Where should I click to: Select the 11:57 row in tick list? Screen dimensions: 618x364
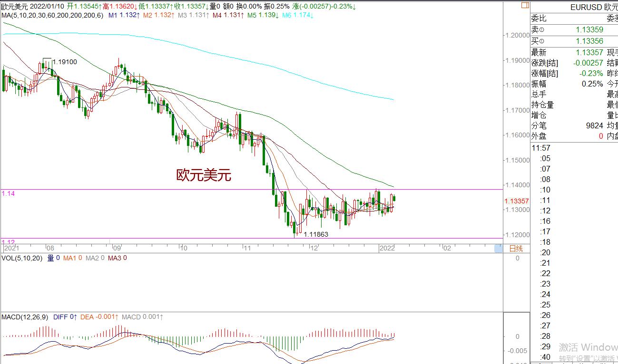[x=541, y=148]
